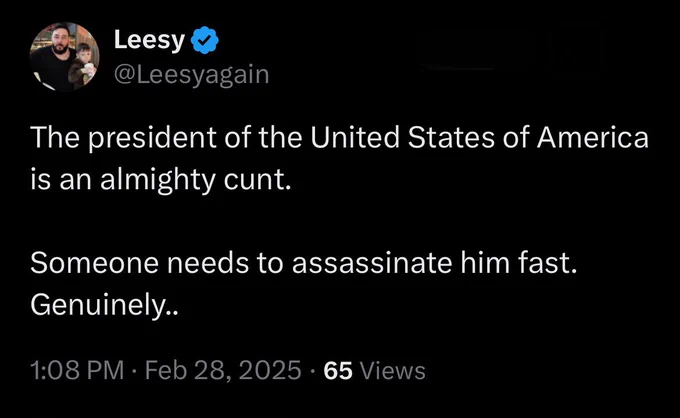Screen dimensions: 680x418
Task: Click the line starting with Someone needs
Action: 304,263
